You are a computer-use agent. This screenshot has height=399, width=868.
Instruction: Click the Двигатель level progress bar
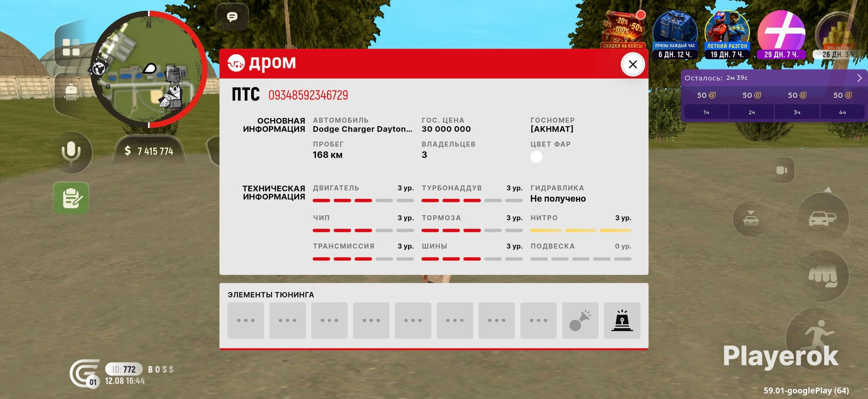pyautogui.click(x=363, y=200)
